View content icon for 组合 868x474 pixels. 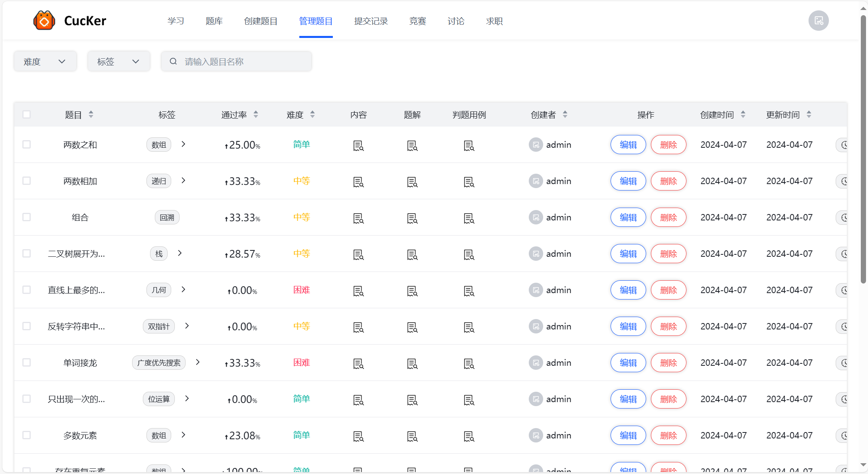[x=358, y=218]
